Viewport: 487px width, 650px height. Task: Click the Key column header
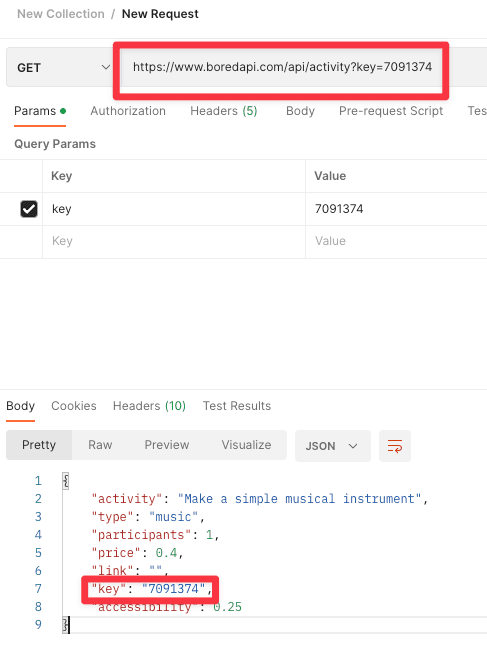click(62, 176)
